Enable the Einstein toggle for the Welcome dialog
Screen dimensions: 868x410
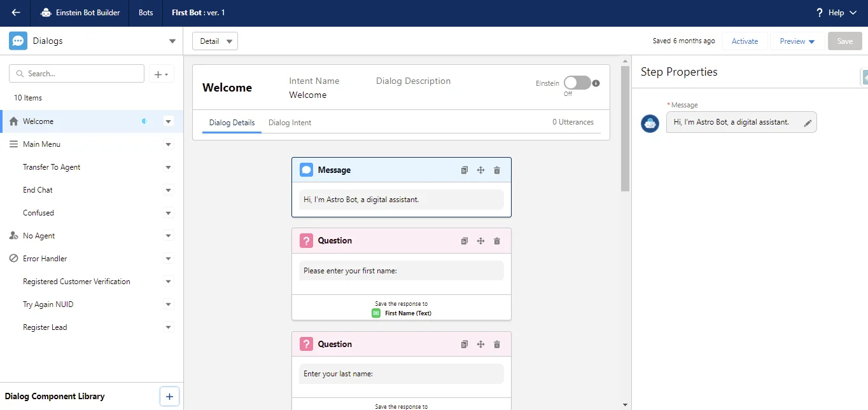pyautogui.click(x=578, y=83)
